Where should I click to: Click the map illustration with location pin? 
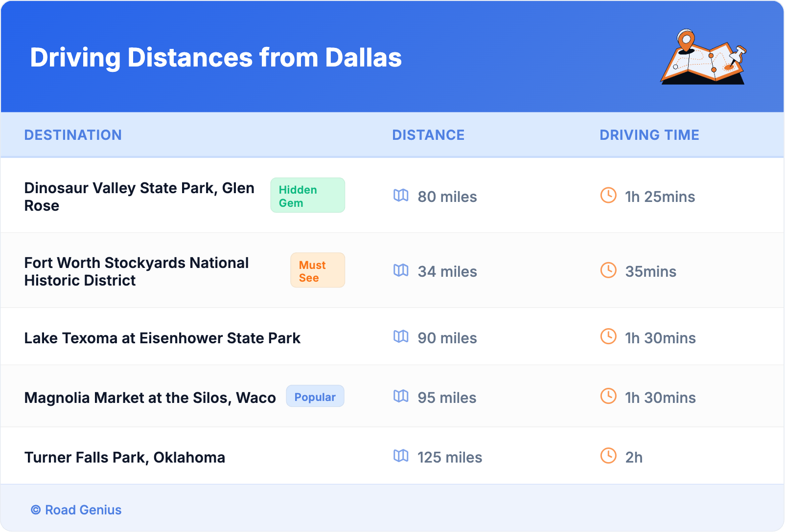(703, 57)
